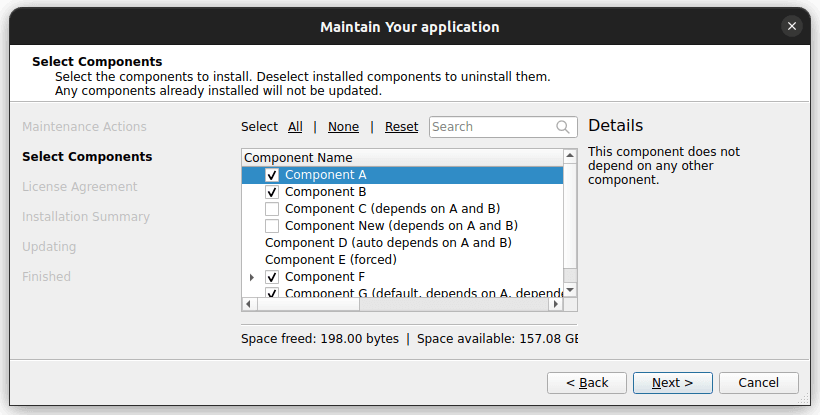Viewport: 820px width, 415px height.
Task: Reset component selection with Reset link
Action: pyautogui.click(x=401, y=127)
